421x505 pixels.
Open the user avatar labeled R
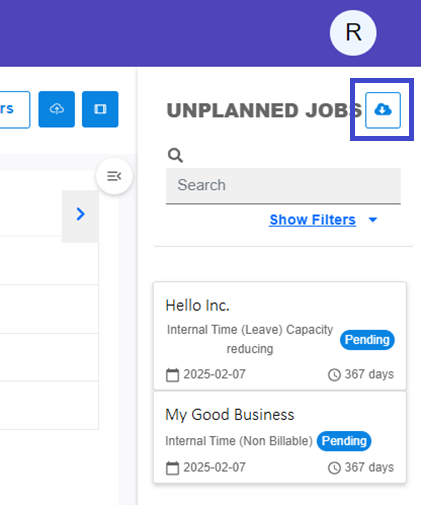(x=353, y=33)
